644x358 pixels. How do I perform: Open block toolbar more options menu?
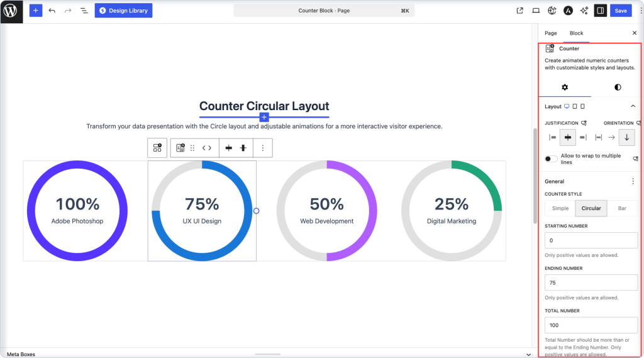coord(263,148)
